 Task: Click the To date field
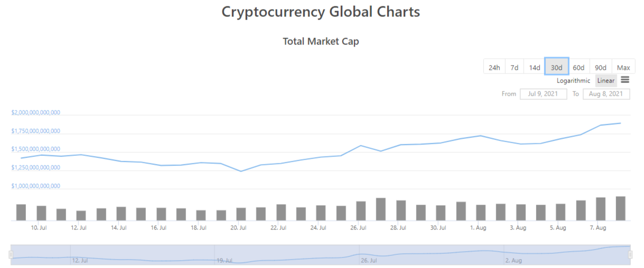(606, 94)
